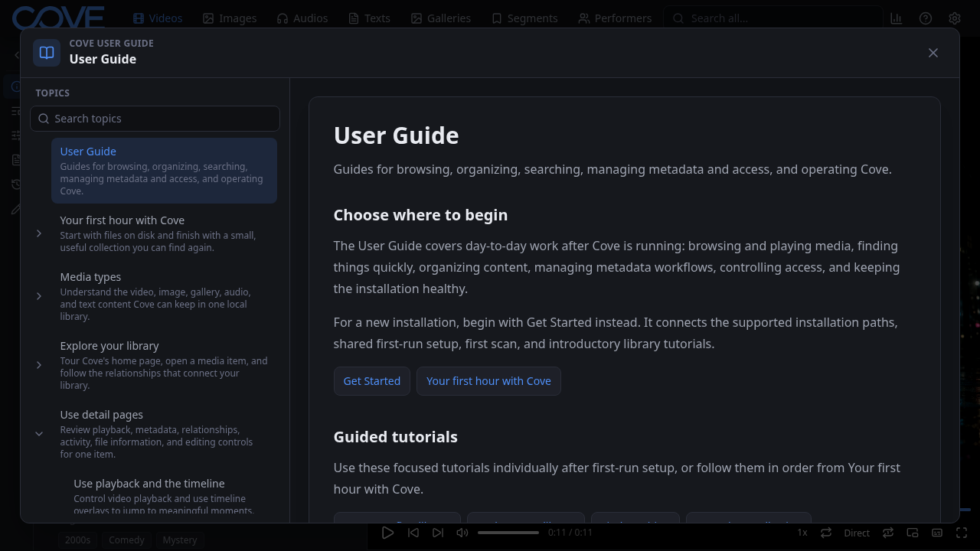Screen dimensions: 980x551
Task: Select the User Guide topic
Action: coord(164,171)
